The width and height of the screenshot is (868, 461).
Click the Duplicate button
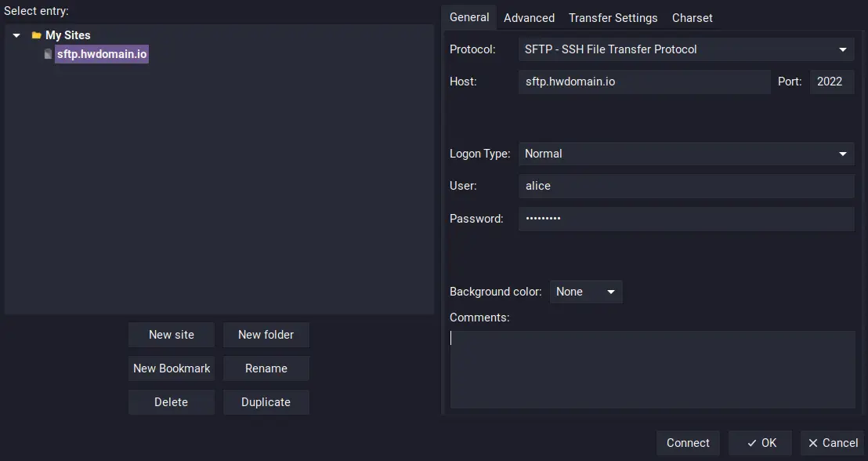[266, 402]
